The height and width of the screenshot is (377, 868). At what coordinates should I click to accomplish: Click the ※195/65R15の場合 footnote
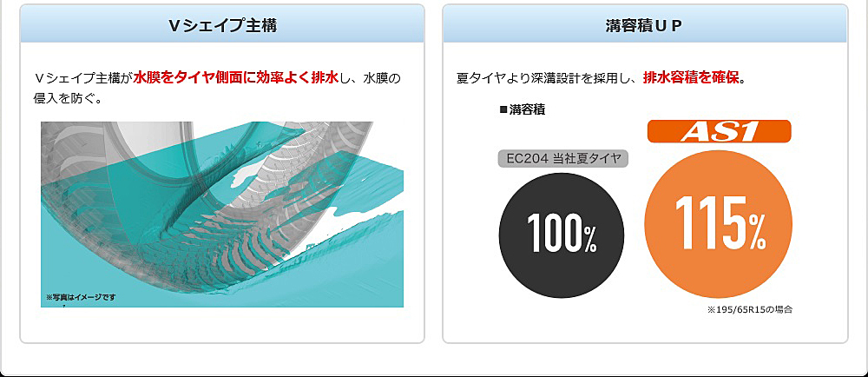coord(750,308)
